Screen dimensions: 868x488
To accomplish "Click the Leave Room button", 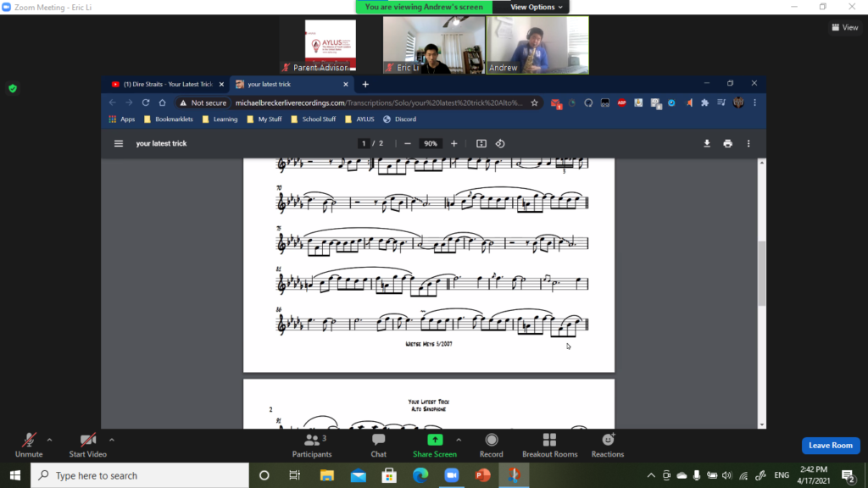I will (x=831, y=446).
